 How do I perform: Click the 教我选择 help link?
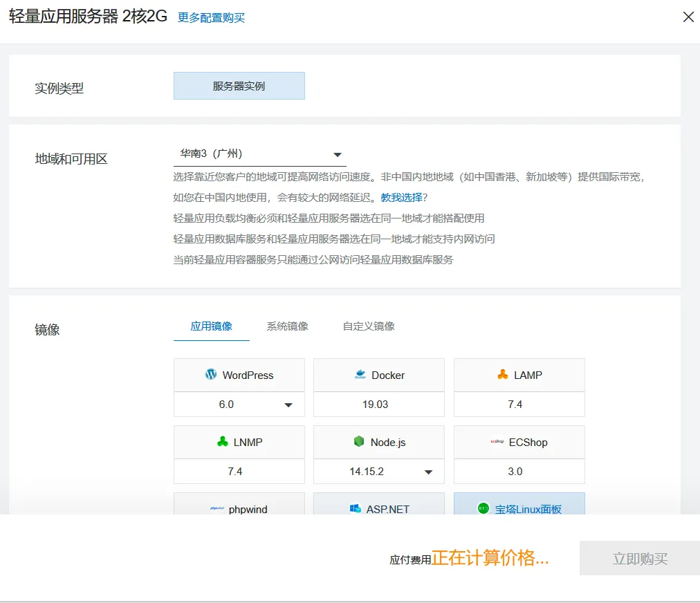tap(401, 197)
